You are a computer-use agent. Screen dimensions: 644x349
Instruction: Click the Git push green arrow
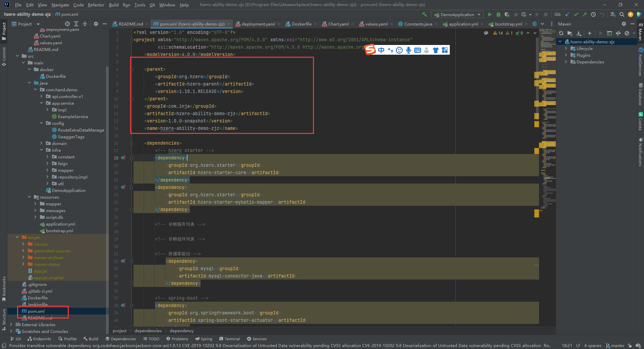tap(585, 14)
